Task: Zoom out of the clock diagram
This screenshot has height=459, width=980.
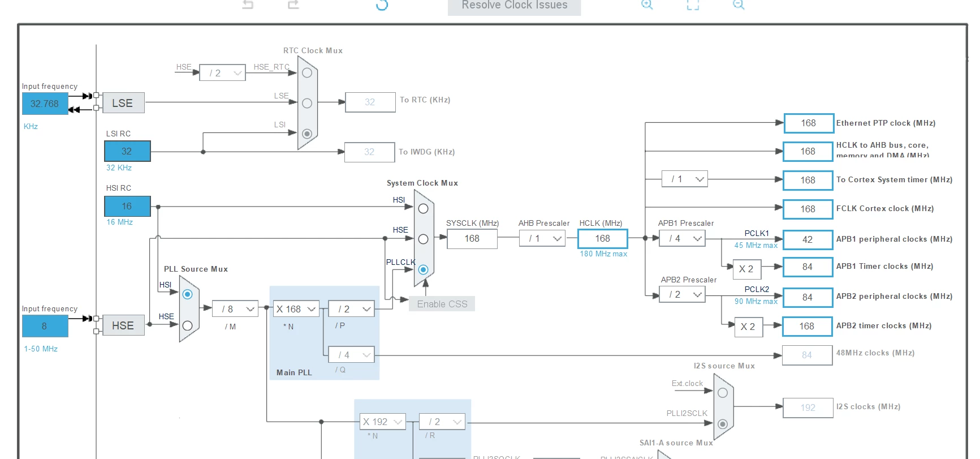Action: (x=739, y=5)
